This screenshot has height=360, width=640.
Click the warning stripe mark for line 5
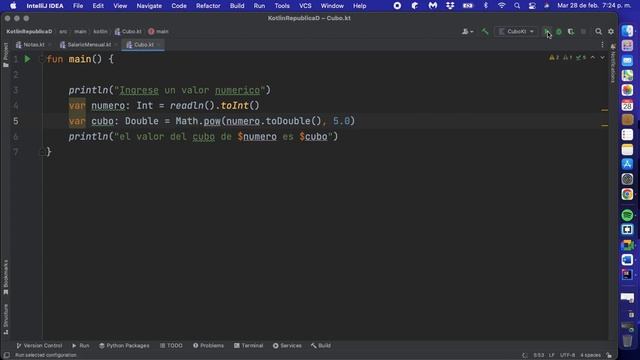604,125
